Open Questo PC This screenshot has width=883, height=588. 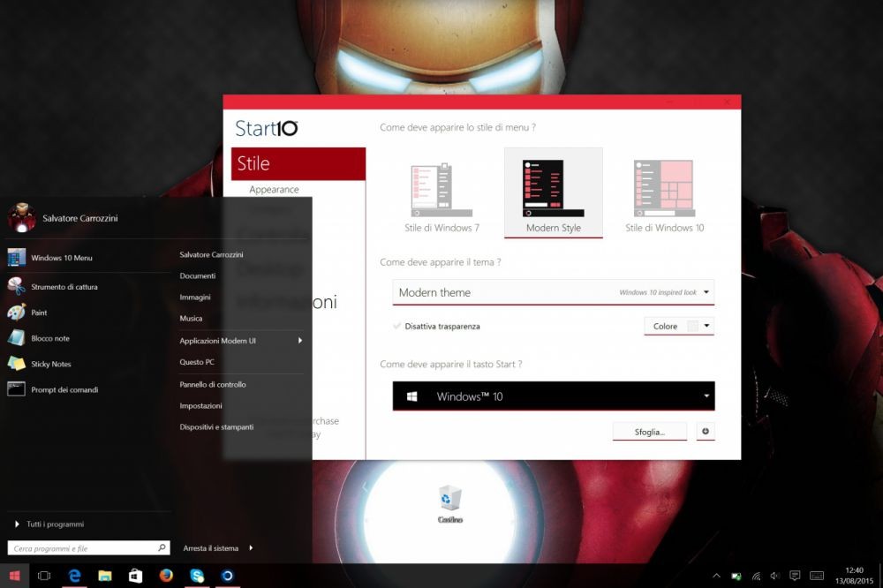pyautogui.click(x=197, y=362)
